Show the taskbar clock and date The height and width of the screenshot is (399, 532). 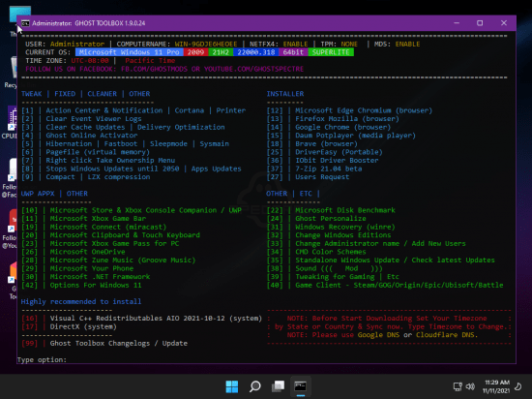click(496, 386)
